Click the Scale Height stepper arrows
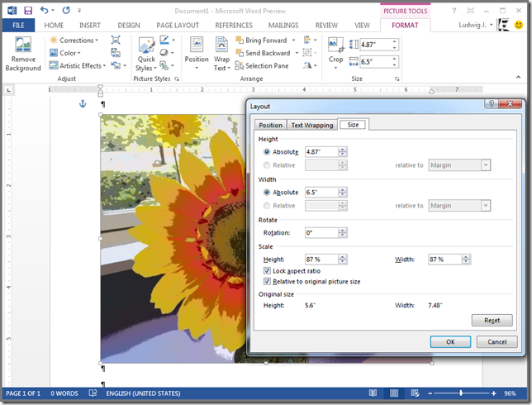 [342, 259]
